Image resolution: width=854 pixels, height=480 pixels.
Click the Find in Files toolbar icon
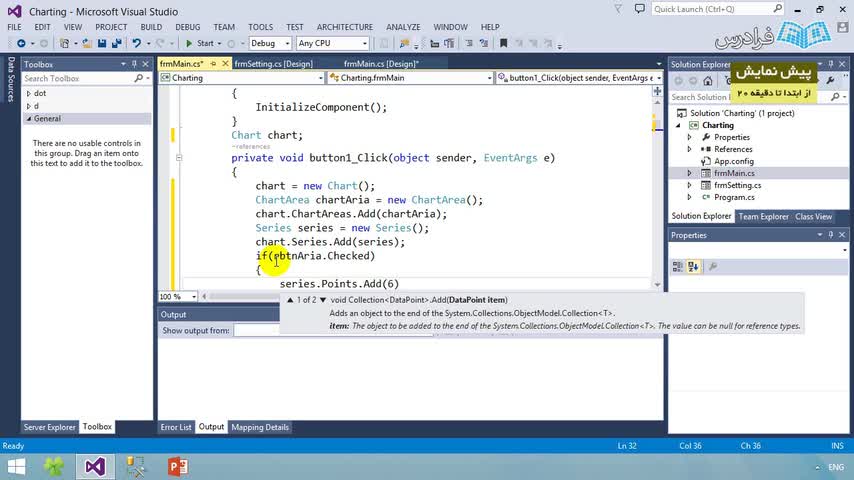click(404, 43)
